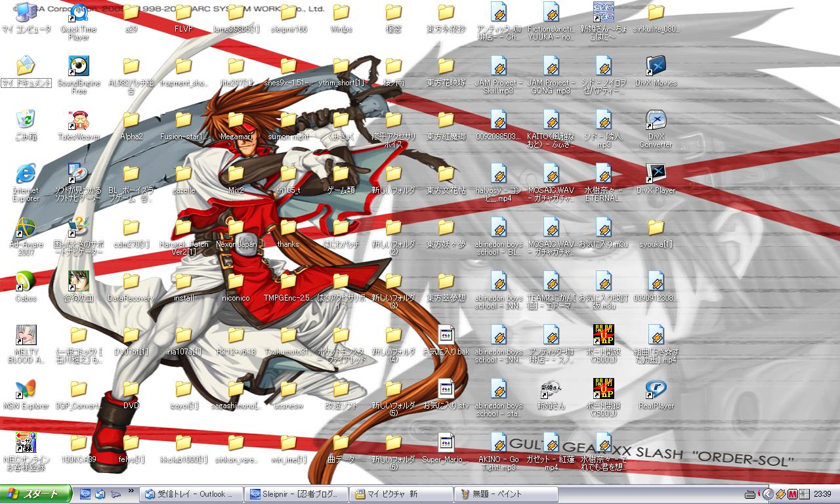Select the 東方永夜抄 folder
This screenshot has width=840, height=504.
(446, 19)
